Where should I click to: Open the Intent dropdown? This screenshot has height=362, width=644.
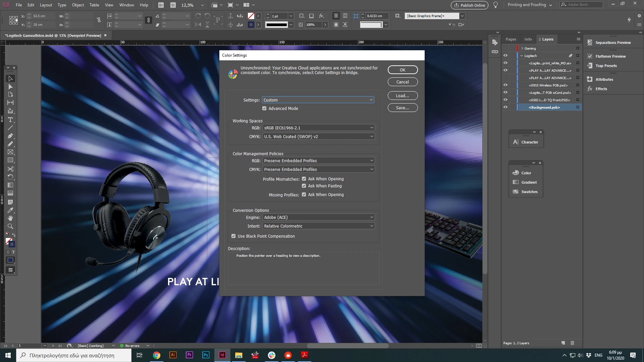pos(318,226)
